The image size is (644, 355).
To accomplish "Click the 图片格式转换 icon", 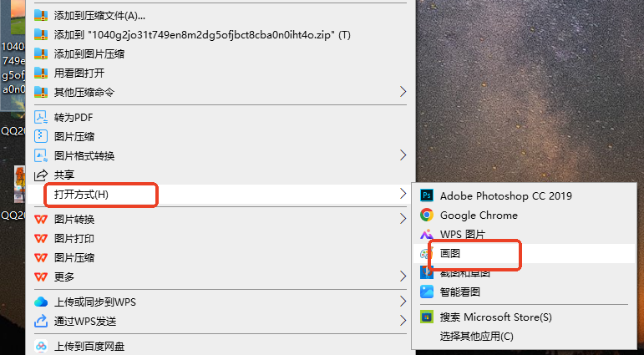I will pos(40,155).
